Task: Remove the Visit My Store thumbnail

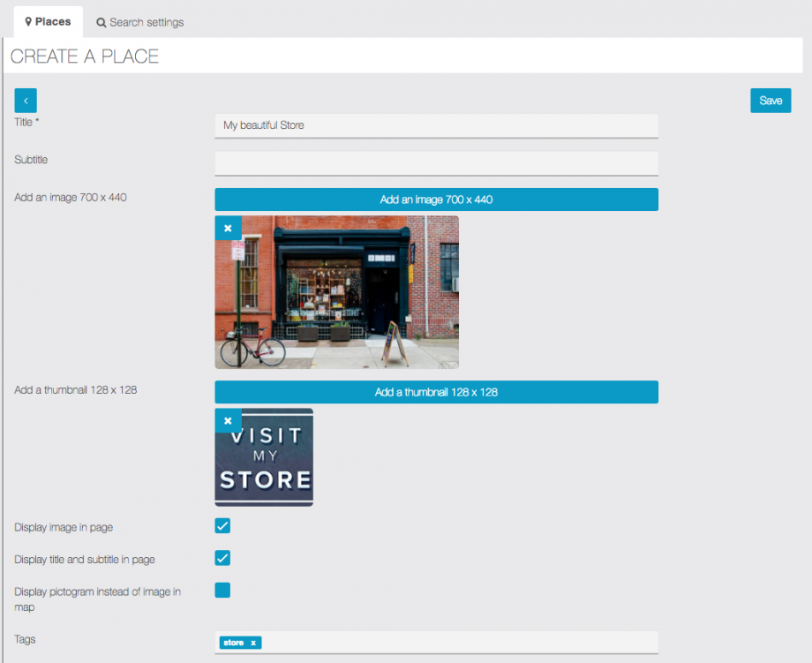Action: pyautogui.click(x=228, y=420)
